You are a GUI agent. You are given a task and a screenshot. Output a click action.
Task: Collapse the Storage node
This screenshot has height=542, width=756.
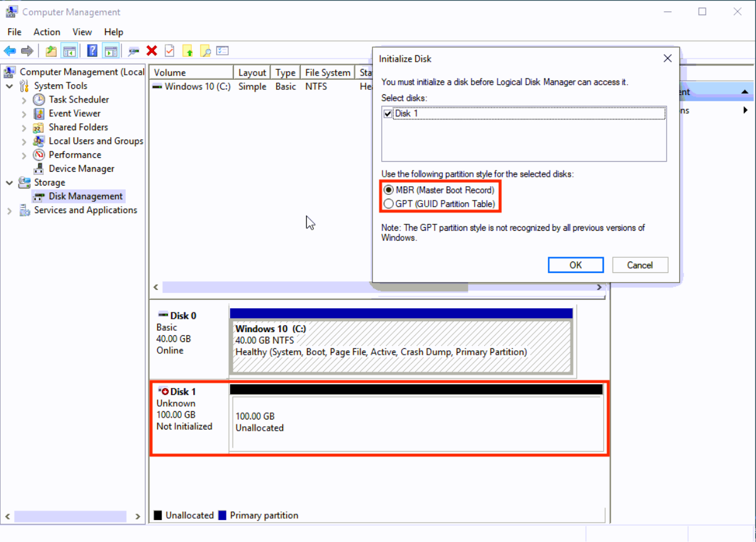[x=9, y=182]
